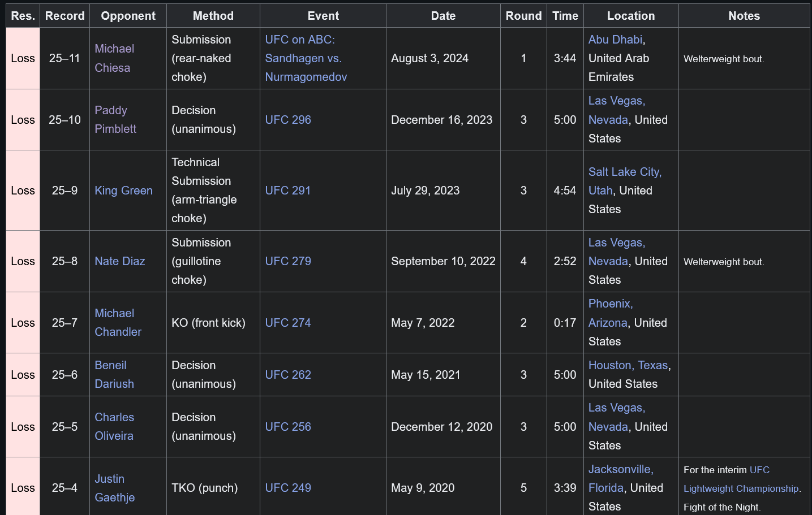
Task: Select the date August 3, 2024
Action: click(x=429, y=58)
